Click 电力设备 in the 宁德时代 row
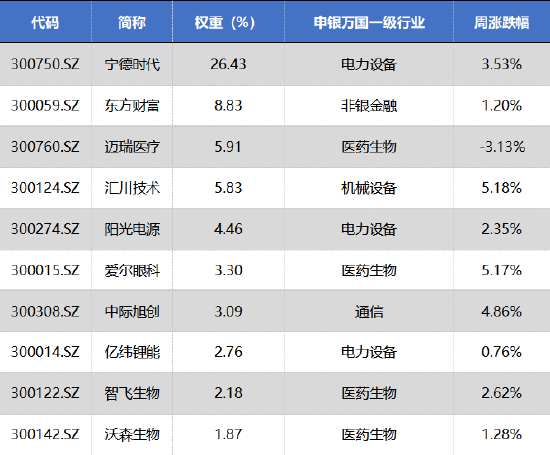The height and width of the screenshot is (455, 550). coord(369,64)
